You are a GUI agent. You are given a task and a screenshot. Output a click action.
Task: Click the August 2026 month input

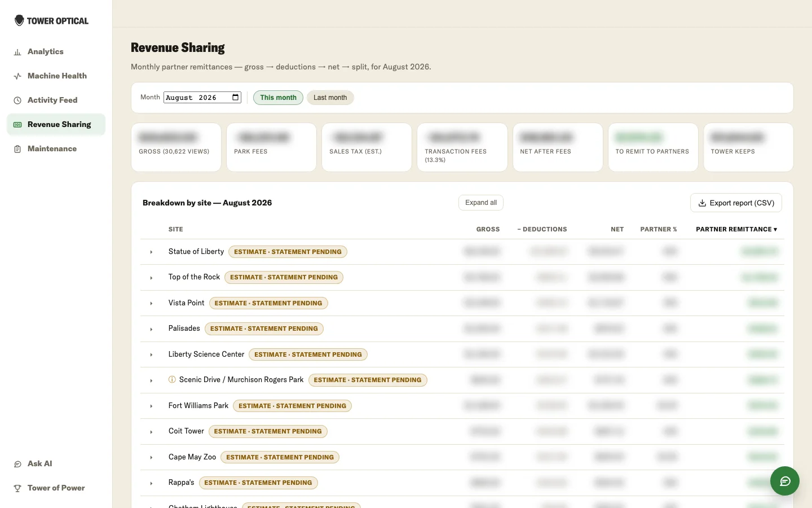[x=202, y=97]
